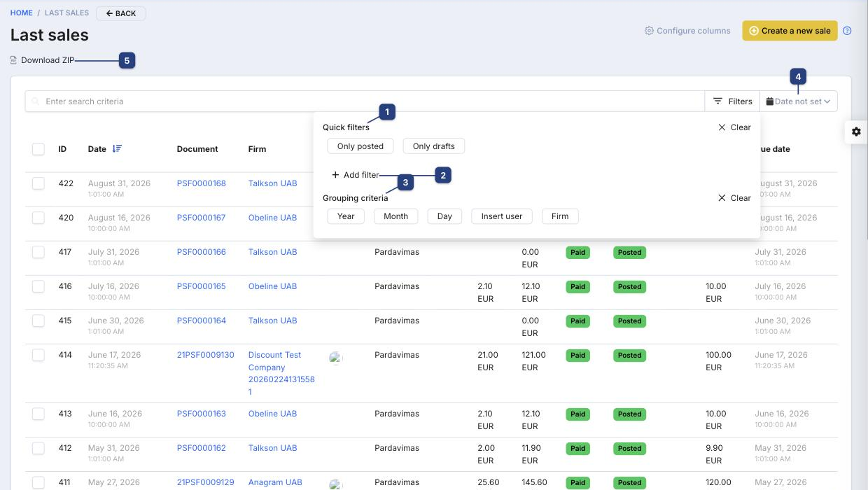Image resolution: width=868 pixels, height=490 pixels.
Task: Sort by the Firm column header
Action: point(257,149)
